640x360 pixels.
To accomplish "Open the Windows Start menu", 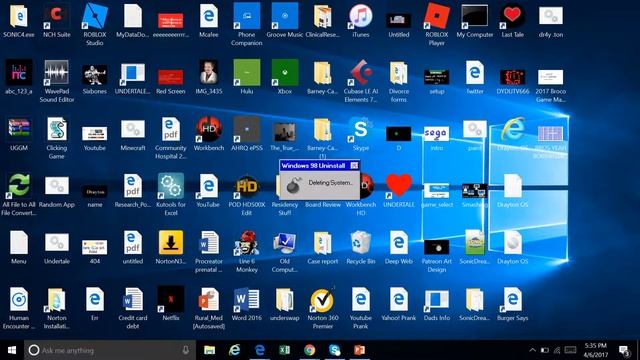I will coord(11,350).
